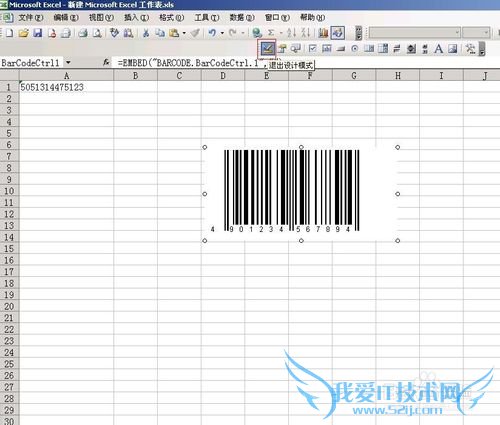Click the Format Painter brush icon

(195, 33)
